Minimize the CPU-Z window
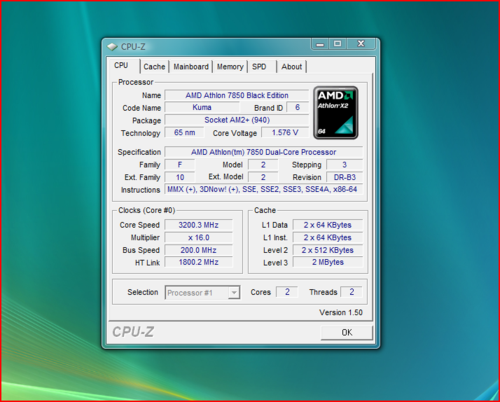Screen dimensions: 500x402 point(320,44)
